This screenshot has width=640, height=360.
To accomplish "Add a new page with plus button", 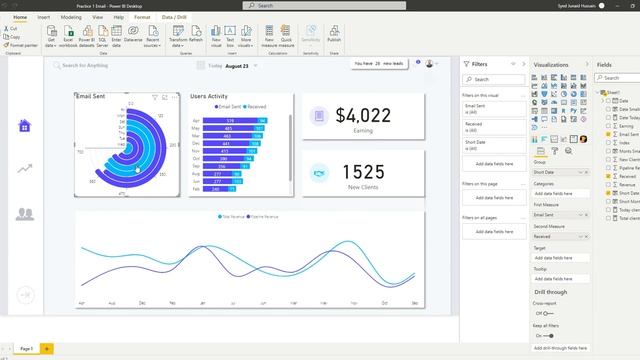I will point(47,349).
